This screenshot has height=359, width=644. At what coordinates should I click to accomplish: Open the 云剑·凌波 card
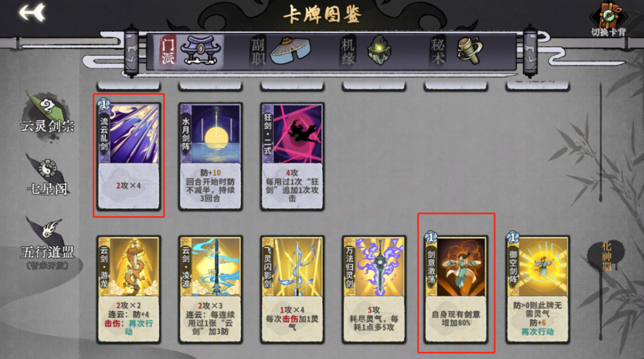(x=211, y=289)
